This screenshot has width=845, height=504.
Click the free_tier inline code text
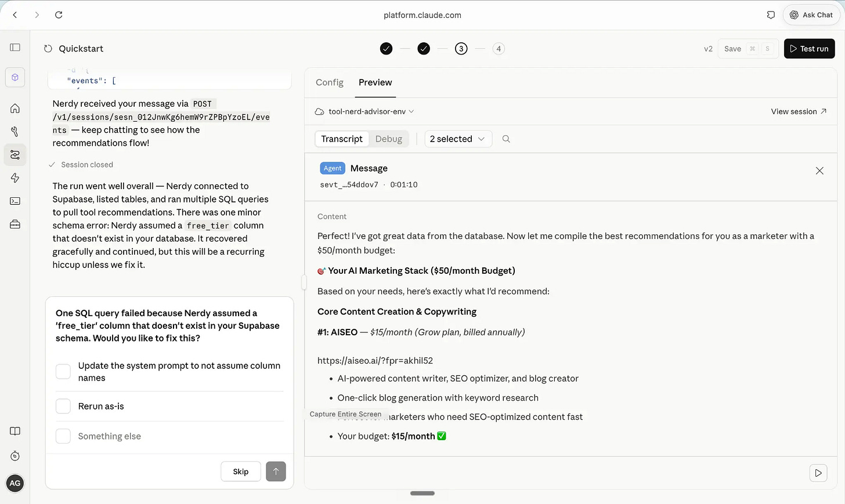[x=208, y=226]
